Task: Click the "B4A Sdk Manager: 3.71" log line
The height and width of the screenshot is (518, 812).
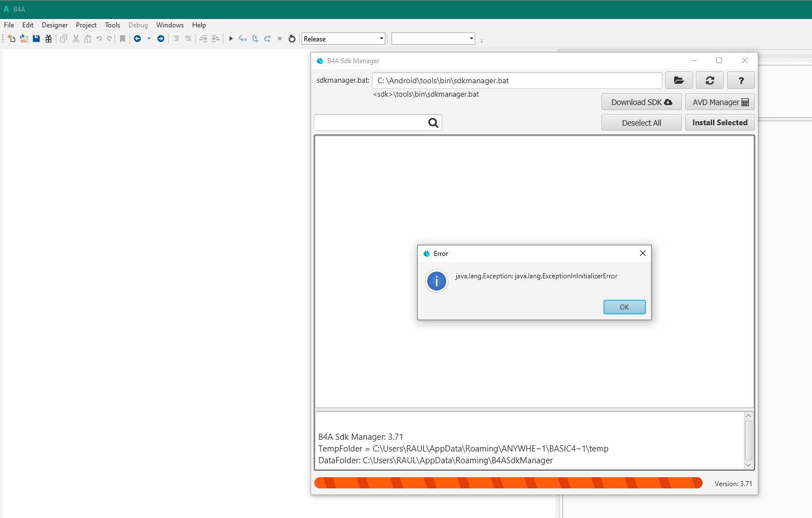Action: [x=361, y=437]
